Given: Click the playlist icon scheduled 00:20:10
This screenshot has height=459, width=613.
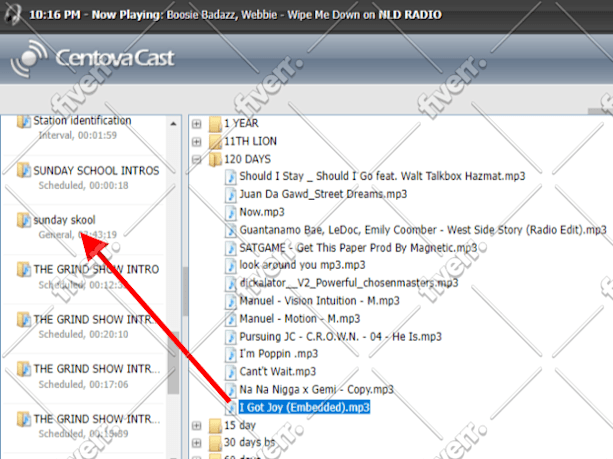Looking at the screenshot, I should [x=24, y=319].
